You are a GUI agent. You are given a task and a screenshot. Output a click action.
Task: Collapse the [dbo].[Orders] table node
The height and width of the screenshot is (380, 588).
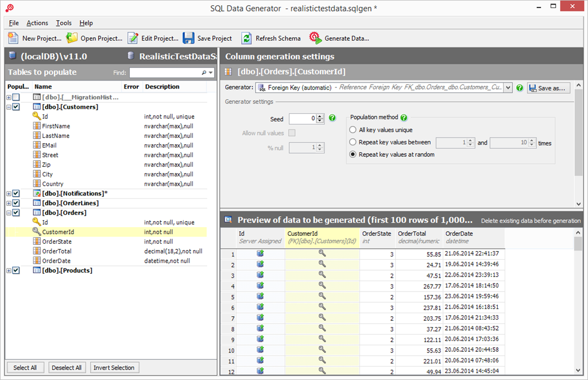point(9,213)
